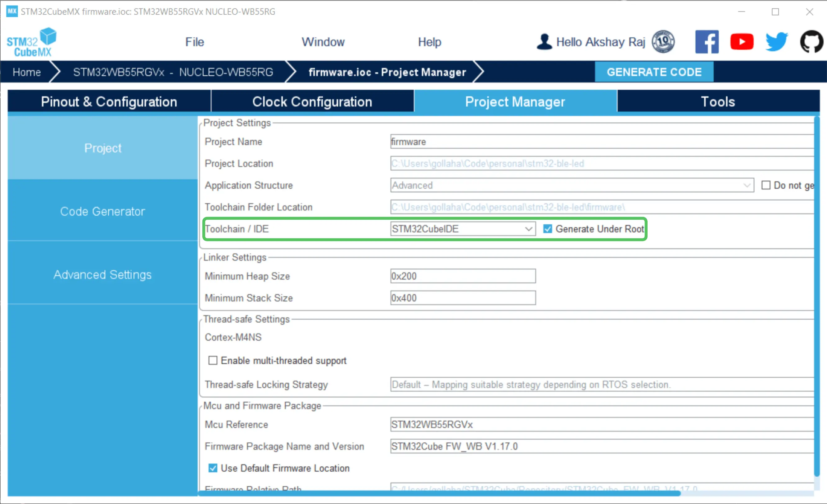This screenshot has width=827, height=504.
Task: Maximize the STM32CubeMX window
Action: (775, 12)
